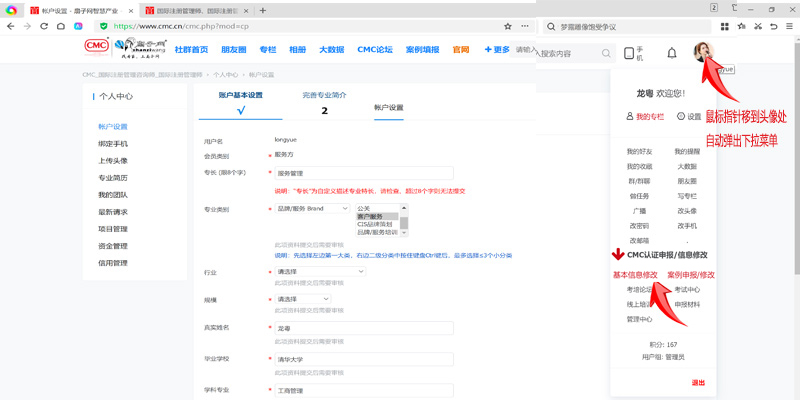Viewport: 800px width, 400px height.
Task: Open the four-squares extensions grid icon
Action: pyautogui.click(x=724, y=27)
